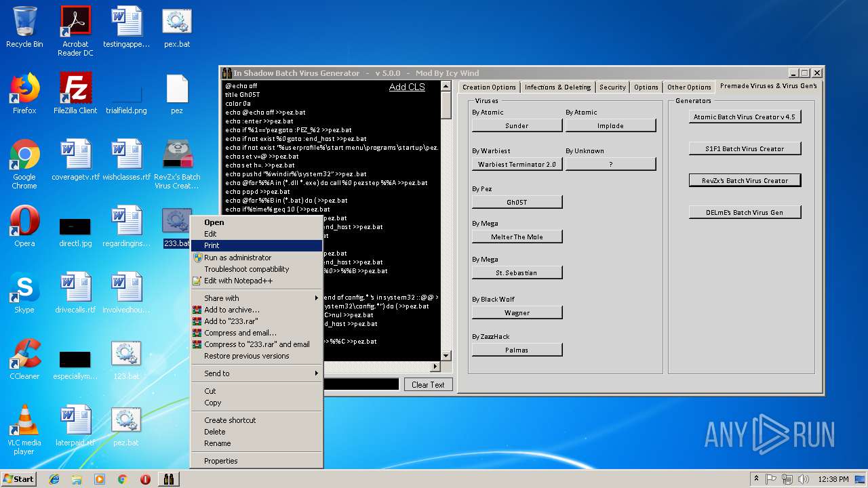Click scroll down arrow of code box

coord(446,355)
